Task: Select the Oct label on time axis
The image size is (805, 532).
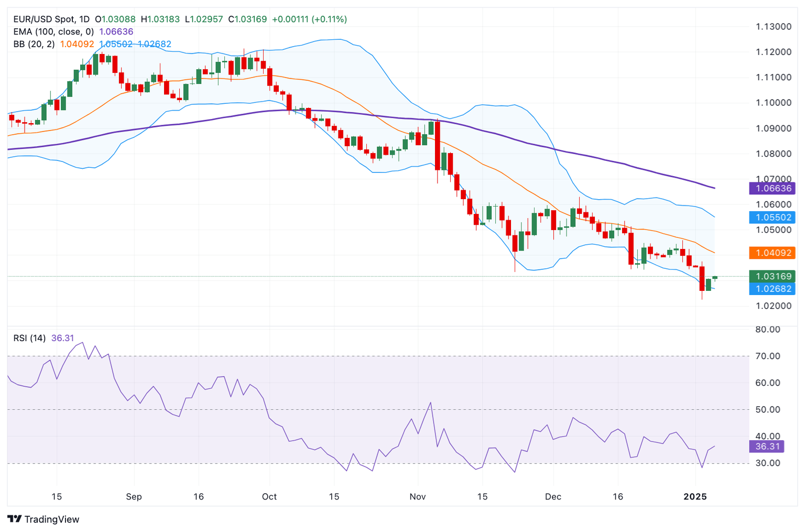Action: [x=269, y=496]
